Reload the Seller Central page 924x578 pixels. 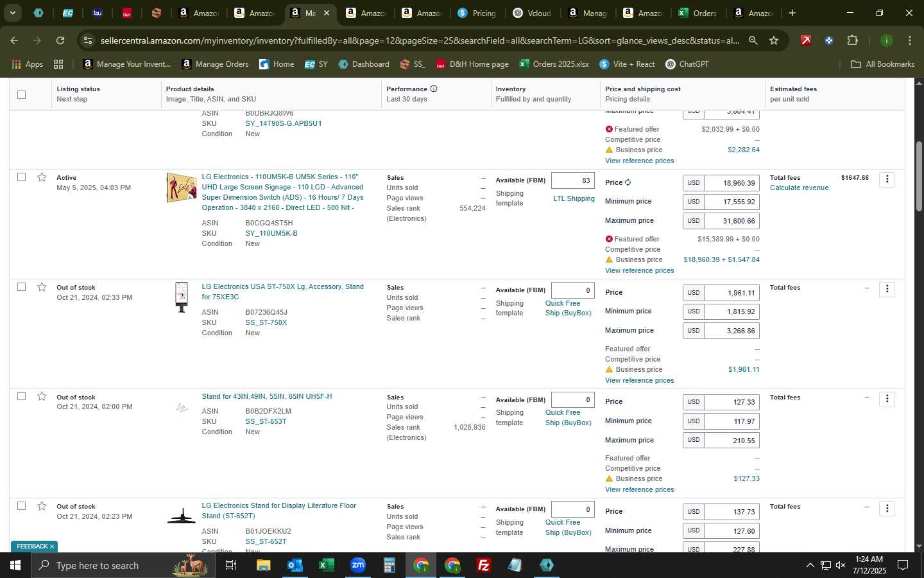[x=60, y=40]
